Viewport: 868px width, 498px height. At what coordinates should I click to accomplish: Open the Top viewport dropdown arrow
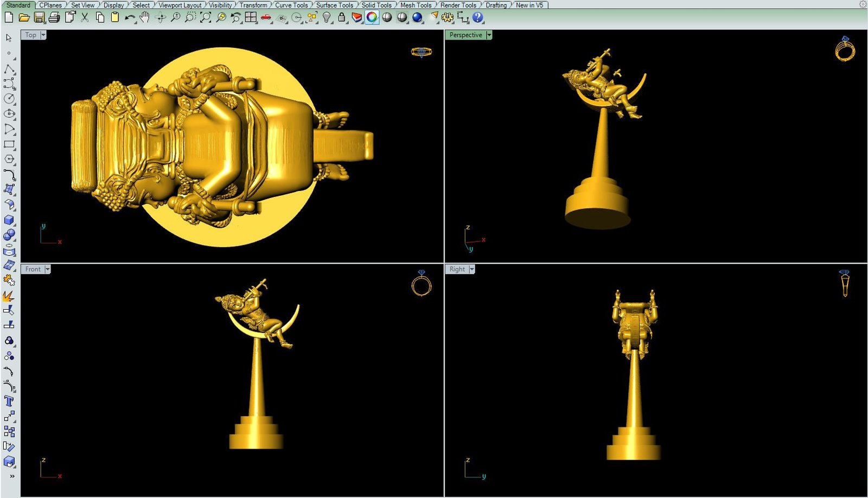click(x=43, y=35)
